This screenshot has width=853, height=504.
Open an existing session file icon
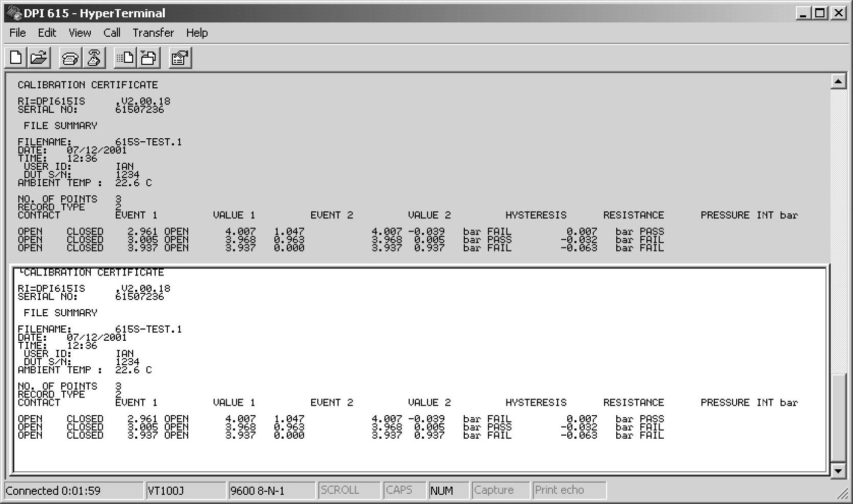coord(38,58)
